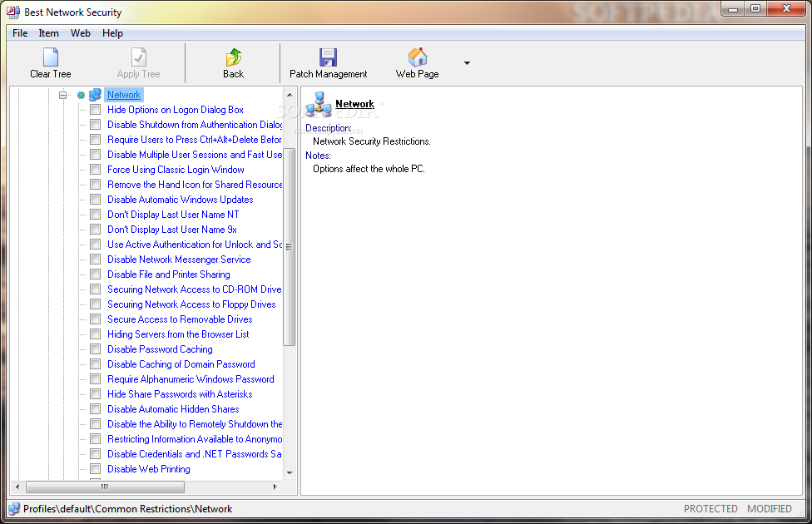Select Disable Password Caching item
Screen dimensions: 812x524
click(160, 349)
